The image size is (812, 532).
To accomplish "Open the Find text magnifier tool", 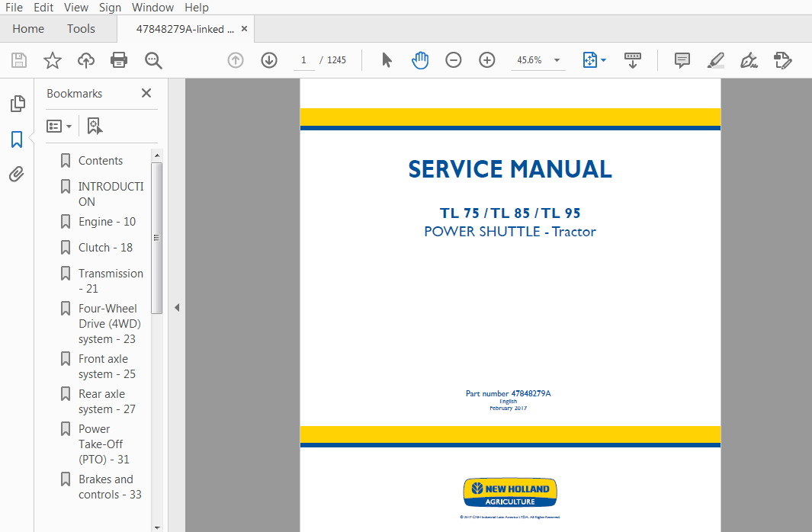I will (153, 60).
